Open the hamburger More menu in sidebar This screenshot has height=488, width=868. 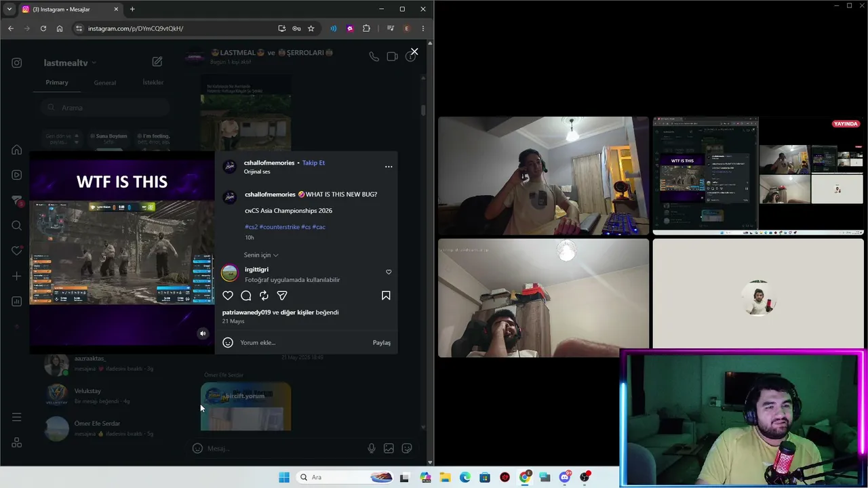[x=17, y=417]
